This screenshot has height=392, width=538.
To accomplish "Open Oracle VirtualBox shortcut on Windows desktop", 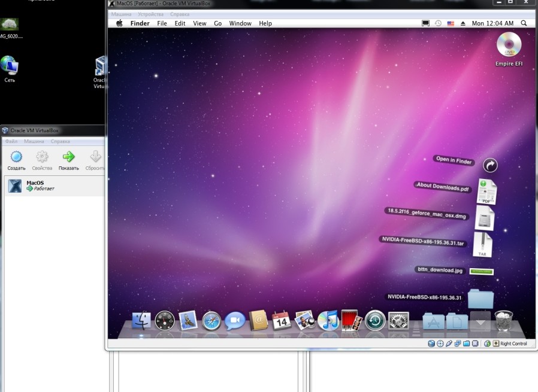I will tap(99, 72).
